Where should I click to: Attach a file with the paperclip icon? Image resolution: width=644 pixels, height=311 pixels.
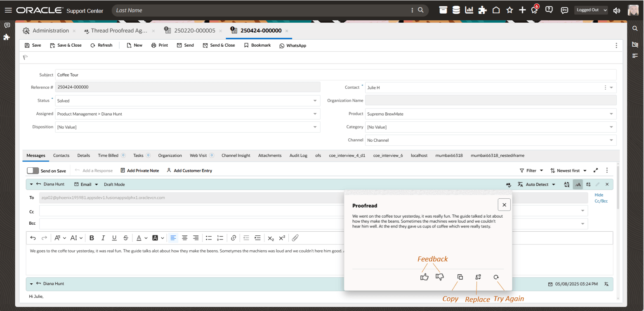coord(295,238)
